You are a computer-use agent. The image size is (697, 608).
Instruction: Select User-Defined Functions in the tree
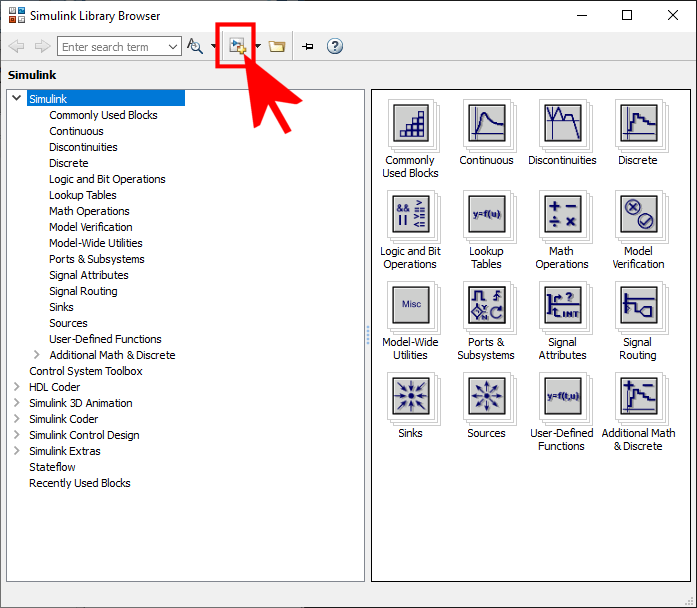(x=105, y=339)
